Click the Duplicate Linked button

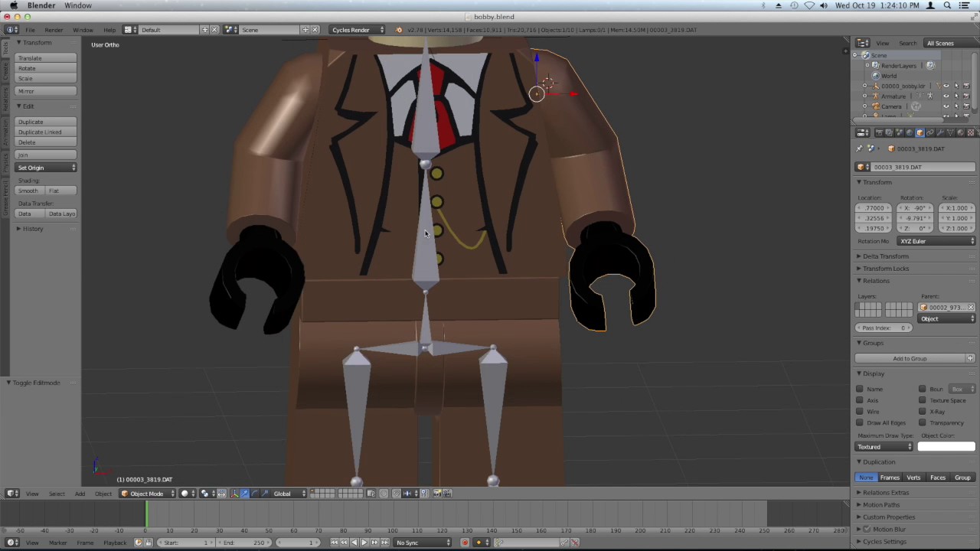[x=46, y=132]
